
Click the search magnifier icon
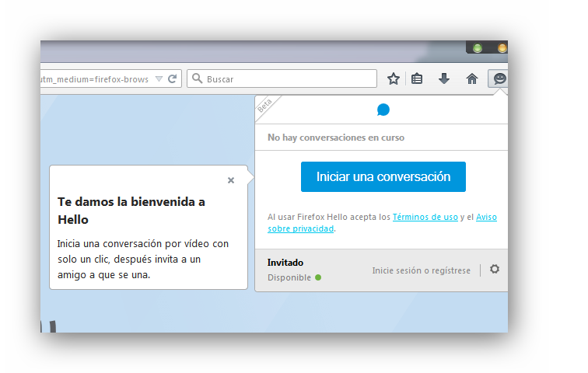coord(198,78)
